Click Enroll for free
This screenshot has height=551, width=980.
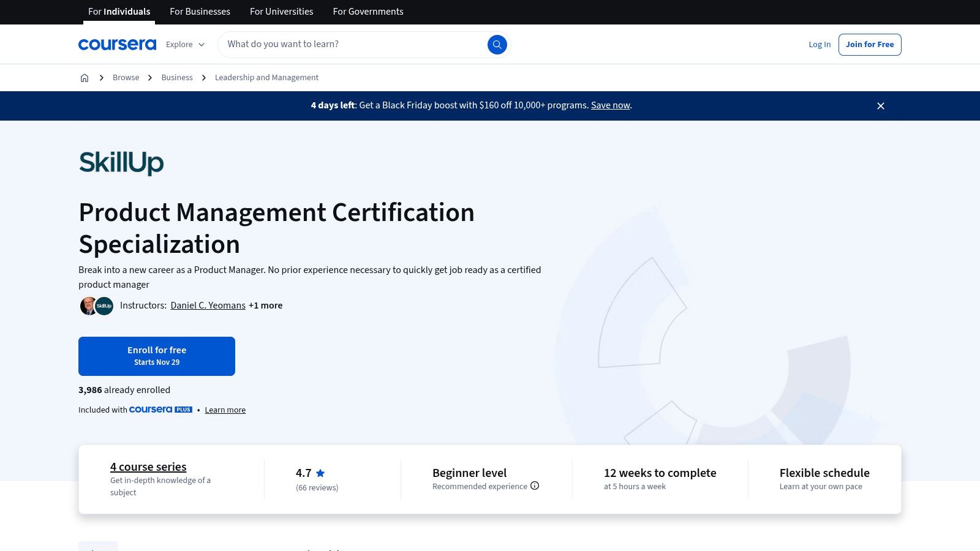click(x=157, y=356)
